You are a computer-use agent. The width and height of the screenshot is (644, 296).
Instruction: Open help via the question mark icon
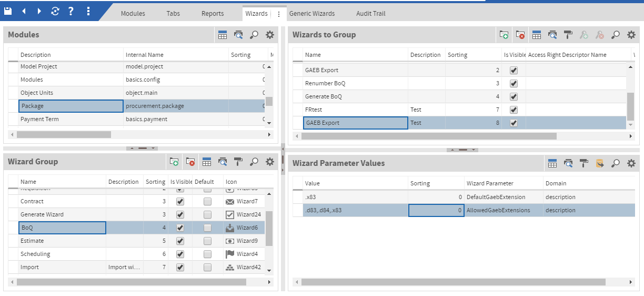(71, 11)
